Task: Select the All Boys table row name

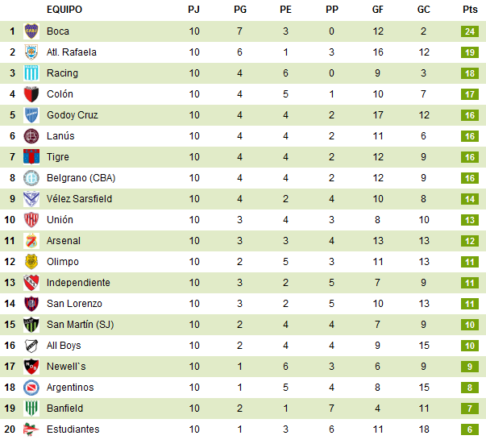Action: pyautogui.click(x=64, y=346)
